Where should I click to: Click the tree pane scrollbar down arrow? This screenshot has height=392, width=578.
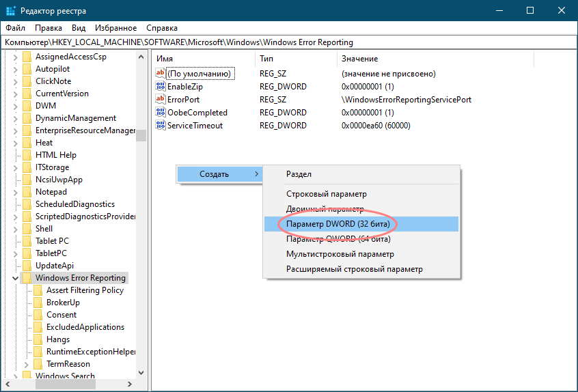[x=141, y=372]
